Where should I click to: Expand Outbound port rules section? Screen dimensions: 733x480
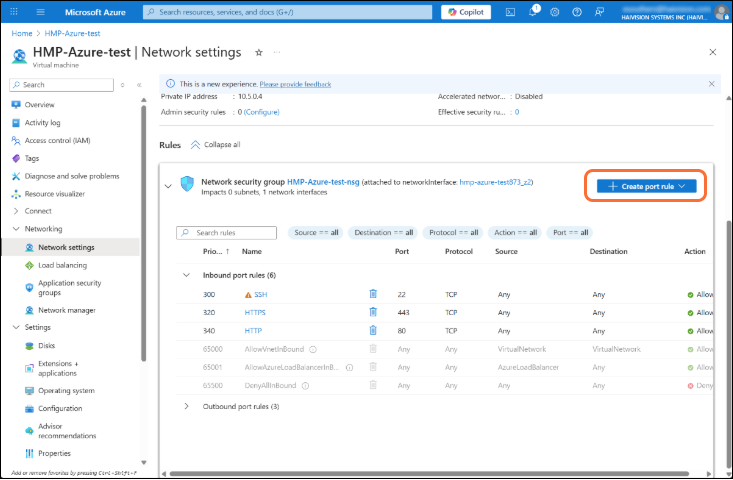[x=185, y=406]
